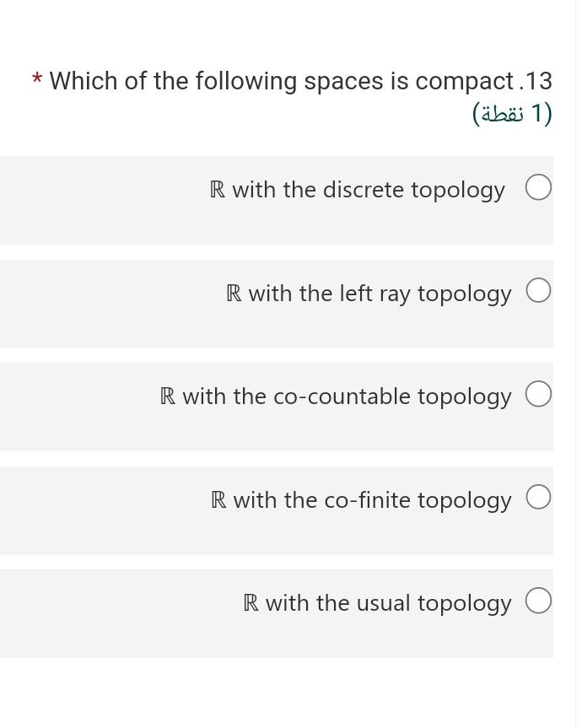
Task: Click the ℝ symbol in the usual topology option
Action: [x=251, y=602]
